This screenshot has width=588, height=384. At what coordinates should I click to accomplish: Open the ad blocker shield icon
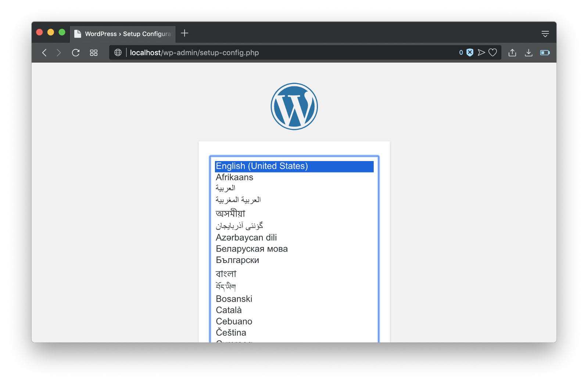[x=470, y=53]
